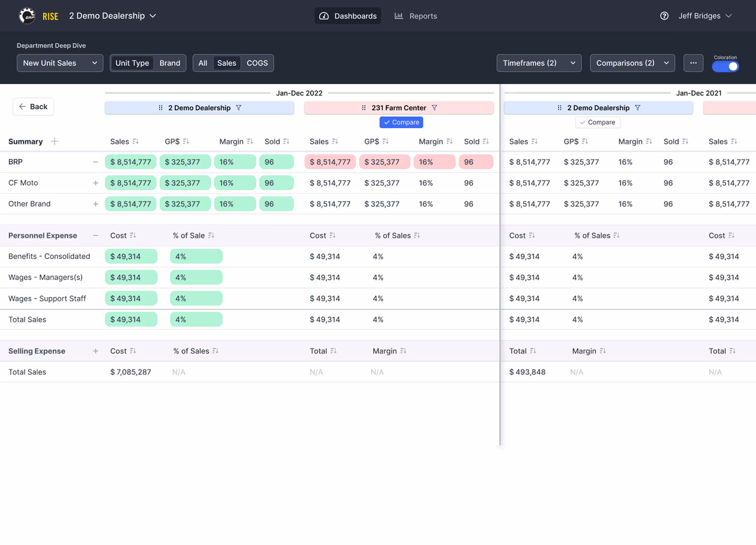The height and width of the screenshot is (545, 756).
Task: Click Benefits - Consolidated row label
Action: [49, 256]
